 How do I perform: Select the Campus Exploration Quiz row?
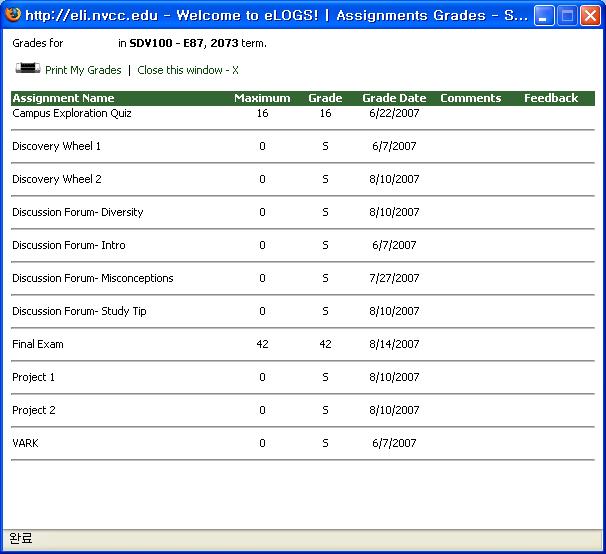(x=72, y=114)
